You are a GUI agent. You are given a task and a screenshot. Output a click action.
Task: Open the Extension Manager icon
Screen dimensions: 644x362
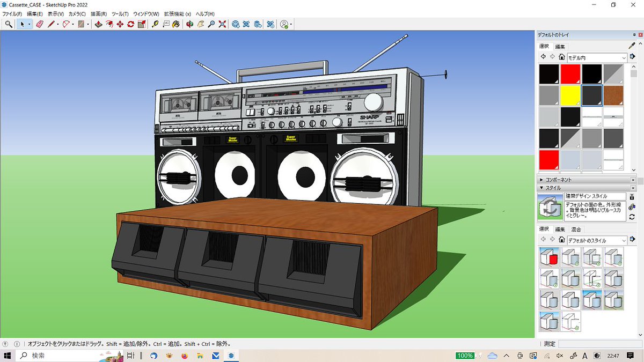coord(270,24)
